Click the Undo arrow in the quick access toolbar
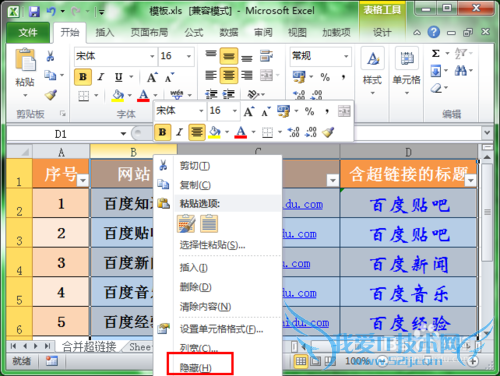Viewport: 500px width, 376px height. (x=51, y=12)
